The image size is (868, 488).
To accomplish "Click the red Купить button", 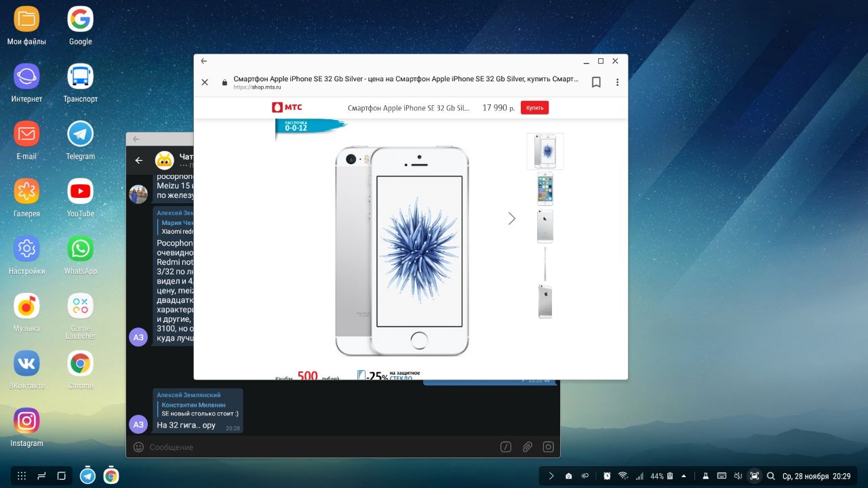I will (534, 108).
